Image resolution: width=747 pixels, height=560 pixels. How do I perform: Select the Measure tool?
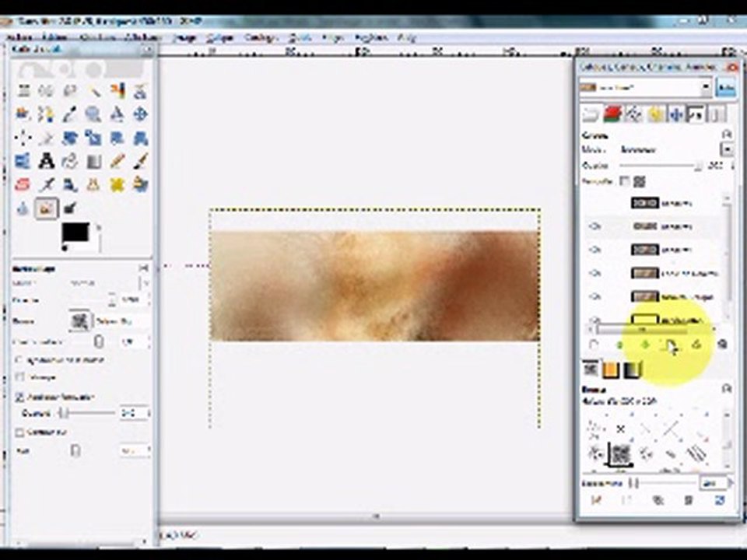[117, 114]
